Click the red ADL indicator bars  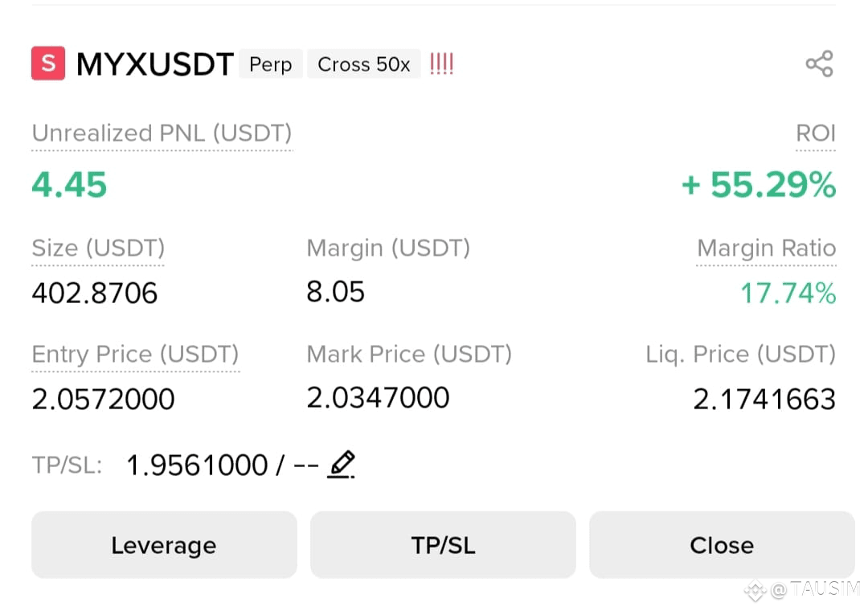442,64
